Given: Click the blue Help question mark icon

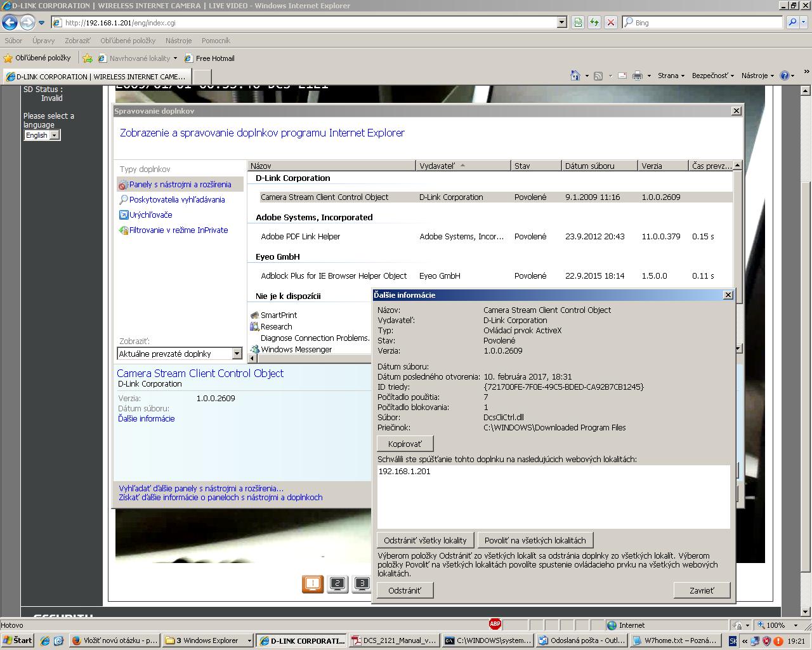Looking at the screenshot, I should click(785, 76).
